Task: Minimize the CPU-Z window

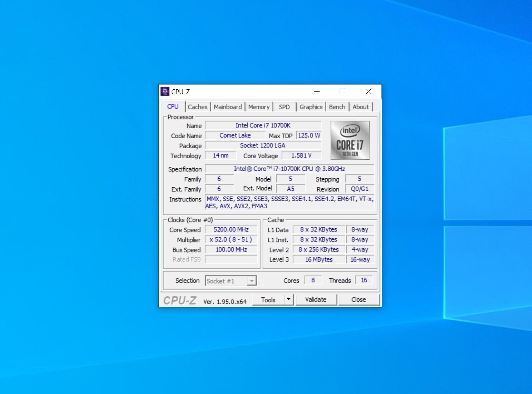Action: 317,91
